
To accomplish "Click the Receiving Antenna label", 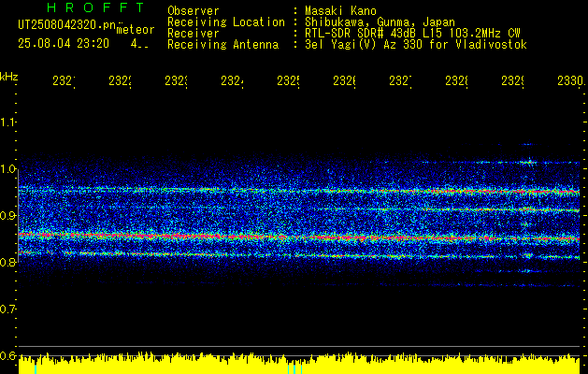I will click(x=222, y=45).
